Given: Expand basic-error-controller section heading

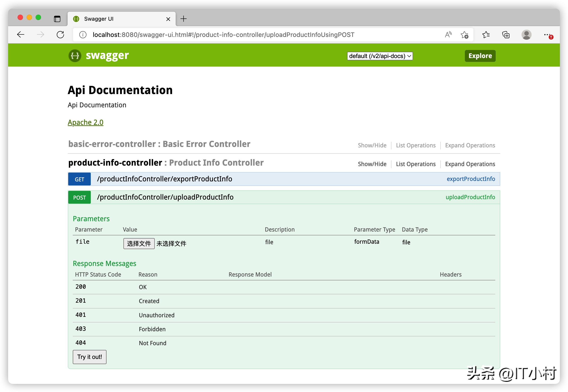Looking at the screenshot, I should point(159,144).
